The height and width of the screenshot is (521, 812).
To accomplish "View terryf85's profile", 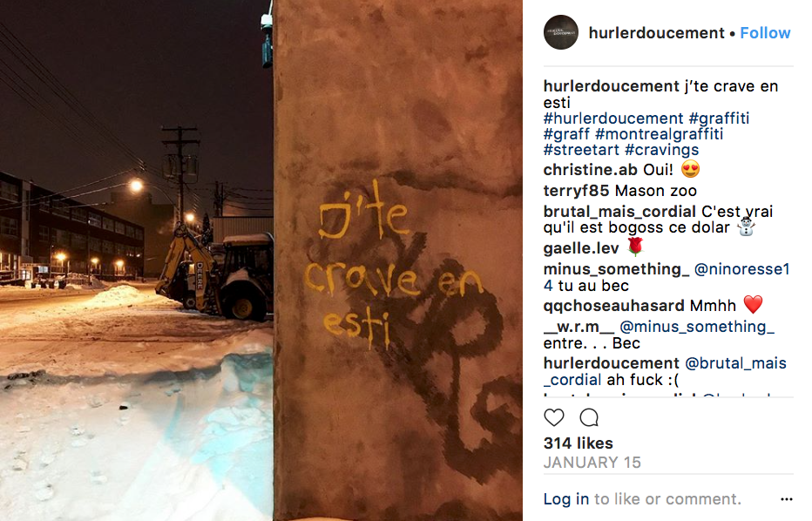I will tap(576, 191).
